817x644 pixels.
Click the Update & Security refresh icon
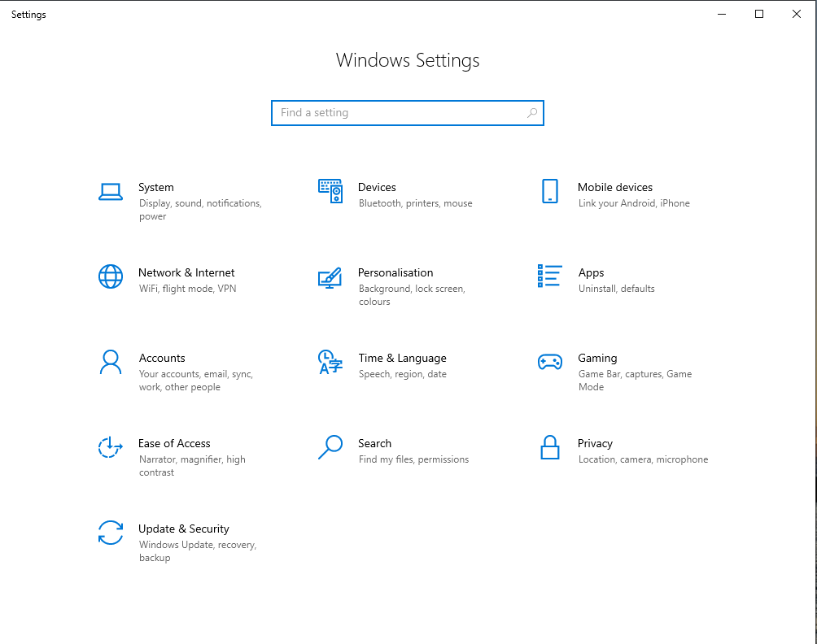111,533
